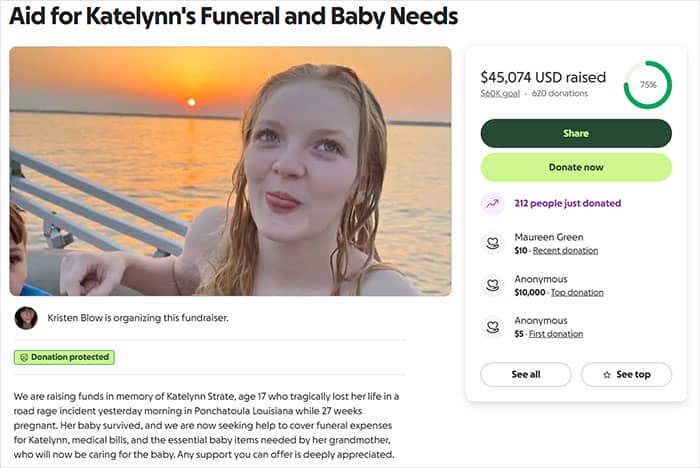The height and width of the screenshot is (468, 700).
Task: Click the 75% progress ring
Action: [x=647, y=85]
